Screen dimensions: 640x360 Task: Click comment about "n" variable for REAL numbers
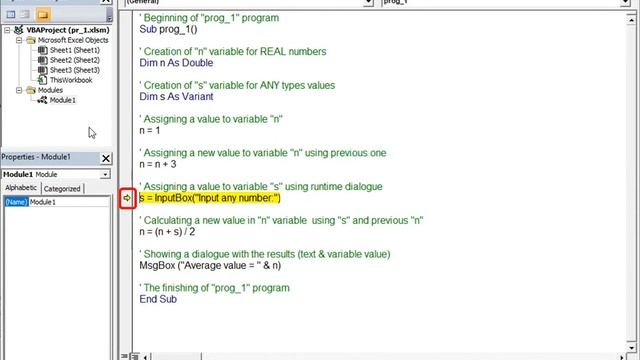233,52
